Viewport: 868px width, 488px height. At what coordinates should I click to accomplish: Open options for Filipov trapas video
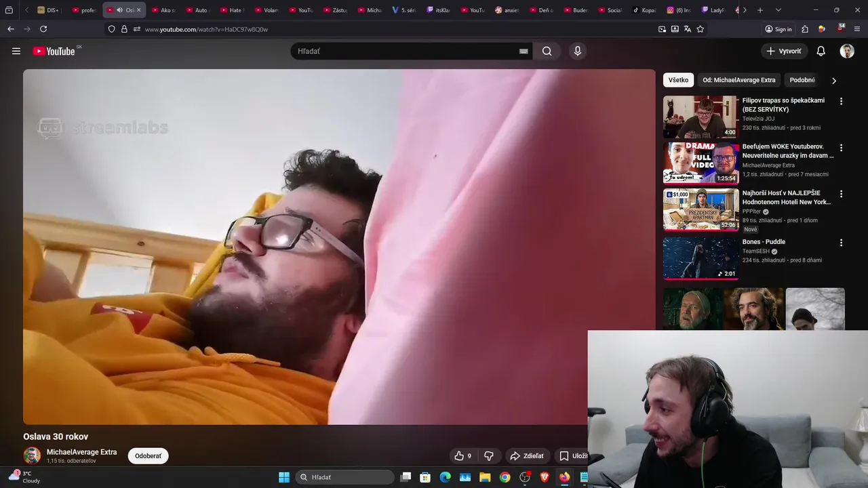[x=841, y=101]
